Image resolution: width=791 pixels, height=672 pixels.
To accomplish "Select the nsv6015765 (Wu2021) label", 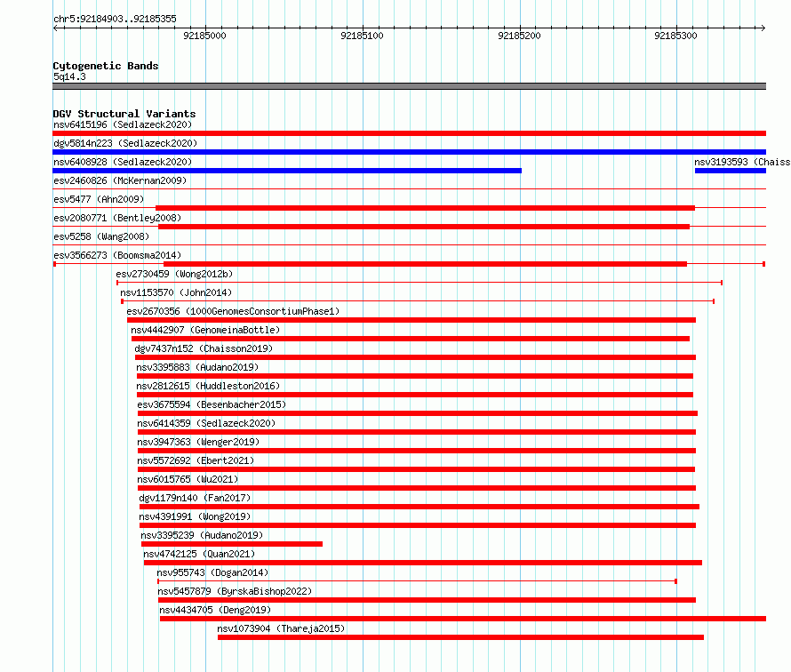I will (188, 479).
